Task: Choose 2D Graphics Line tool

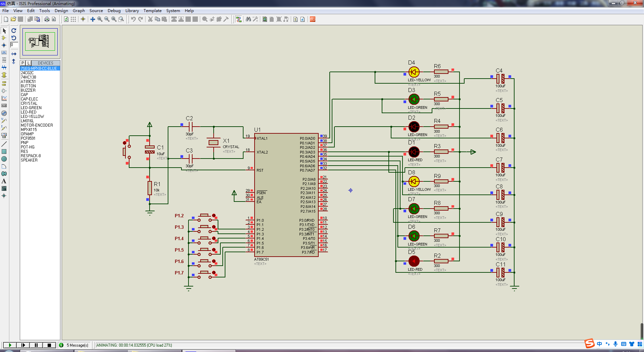Action: (4, 144)
